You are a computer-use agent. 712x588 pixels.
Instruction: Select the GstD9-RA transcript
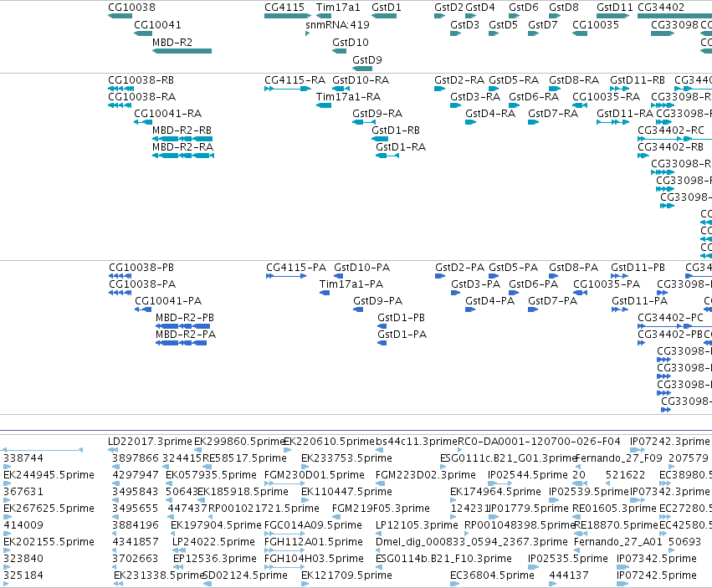coord(364,122)
